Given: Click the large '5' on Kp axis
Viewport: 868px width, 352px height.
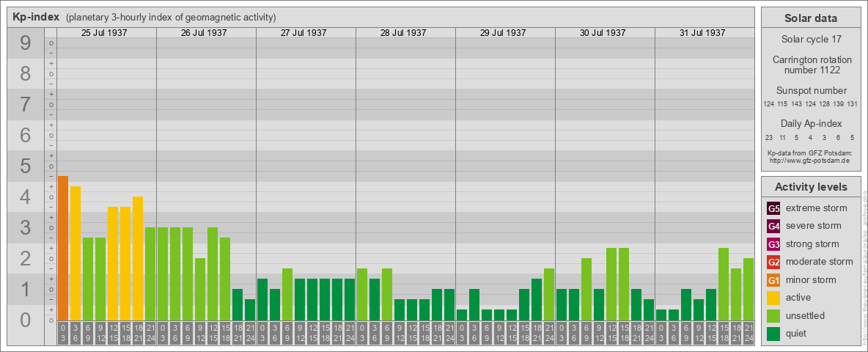Looking at the screenshot, I should tap(26, 166).
